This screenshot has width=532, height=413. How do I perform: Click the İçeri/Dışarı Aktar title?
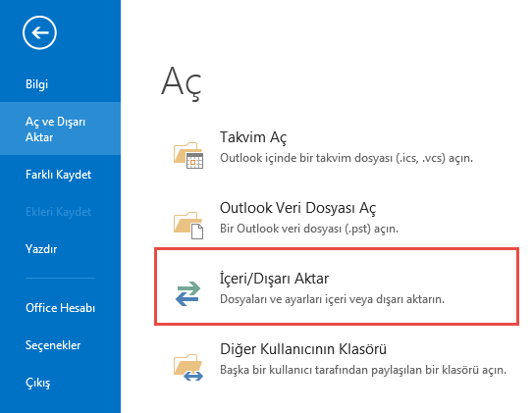point(274,279)
